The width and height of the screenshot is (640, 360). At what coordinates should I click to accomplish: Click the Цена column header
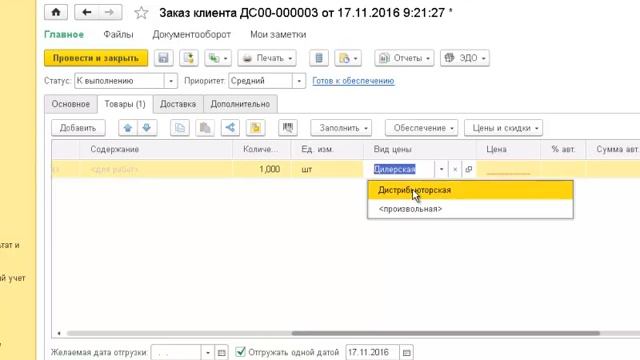coord(508,149)
